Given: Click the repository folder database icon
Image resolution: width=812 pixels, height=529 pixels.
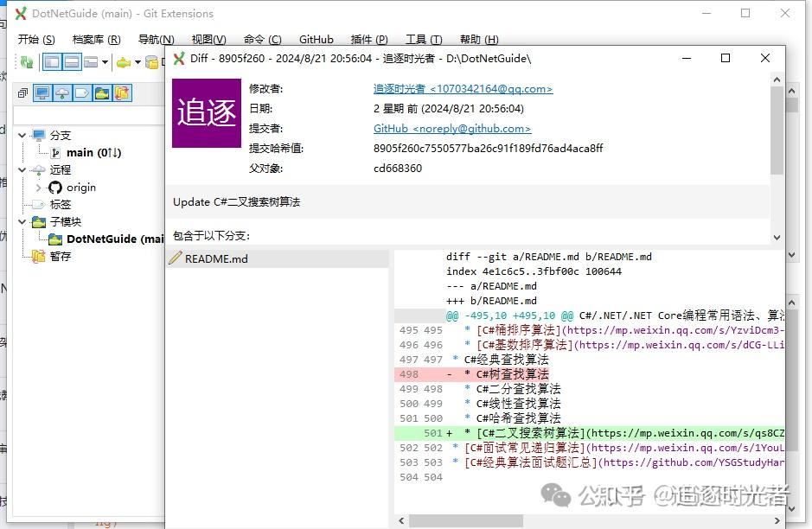Looking at the screenshot, I should tap(151, 62).
